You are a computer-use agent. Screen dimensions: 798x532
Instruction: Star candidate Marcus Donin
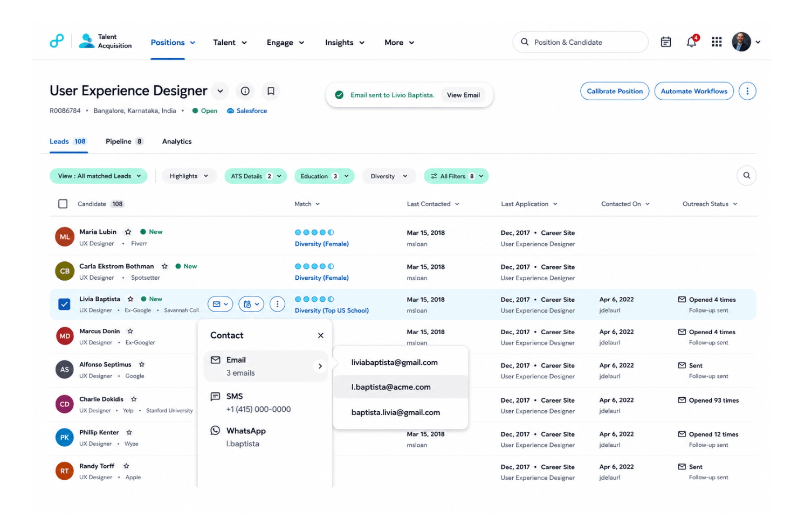click(x=130, y=331)
